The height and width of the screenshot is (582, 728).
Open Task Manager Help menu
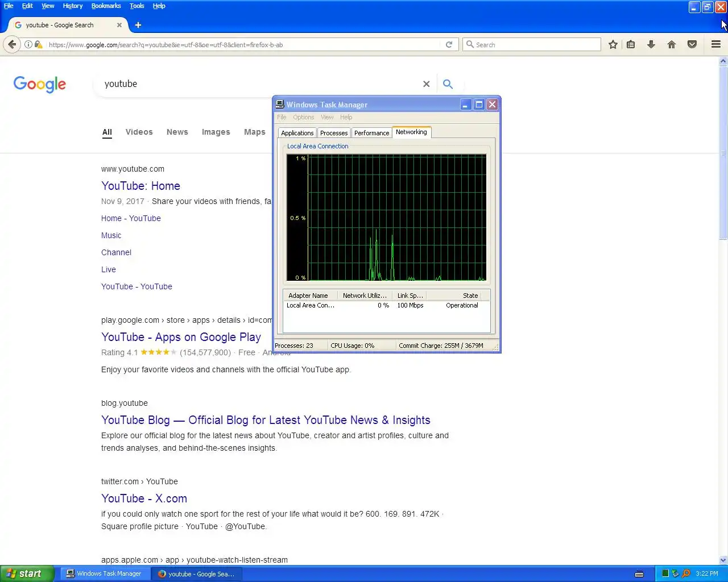(346, 117)
